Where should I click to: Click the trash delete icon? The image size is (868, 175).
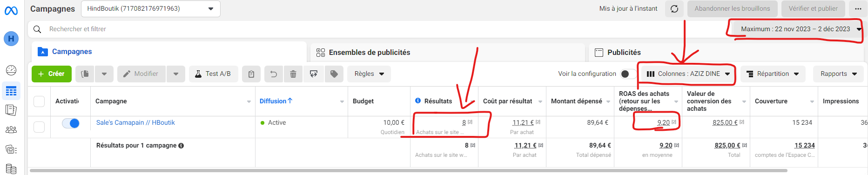point(293,74)
